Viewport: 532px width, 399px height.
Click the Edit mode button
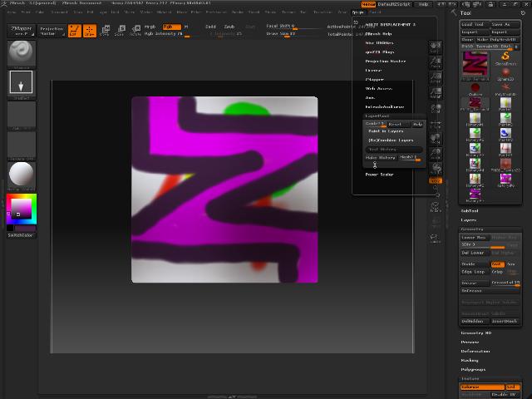coord(73,31)
